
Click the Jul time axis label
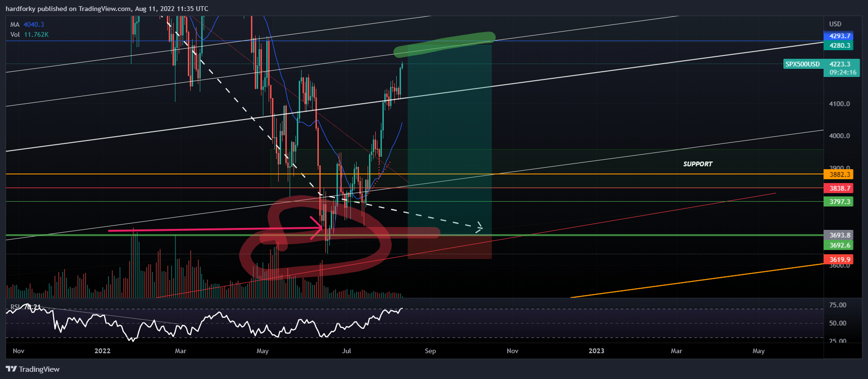tap(347, 351)
